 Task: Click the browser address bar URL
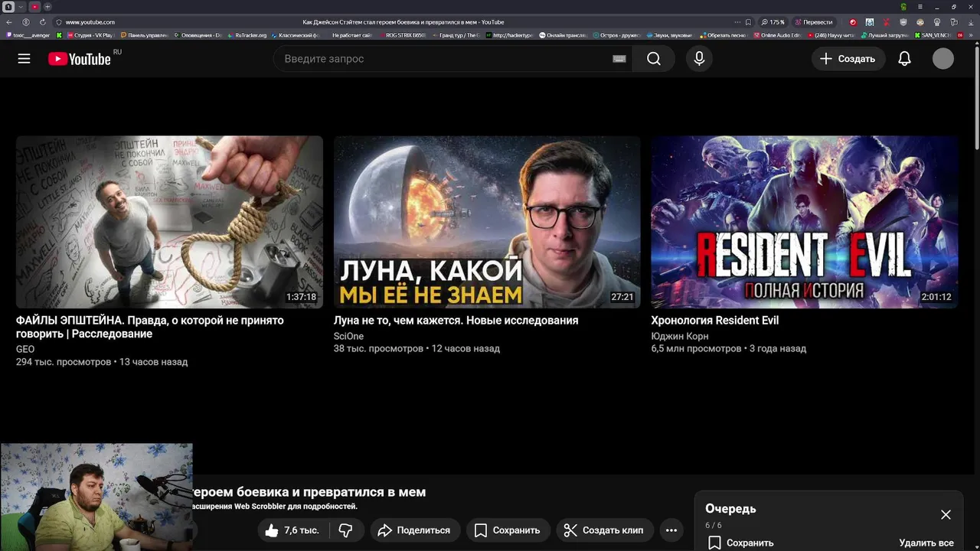click(x=90, y=22)
